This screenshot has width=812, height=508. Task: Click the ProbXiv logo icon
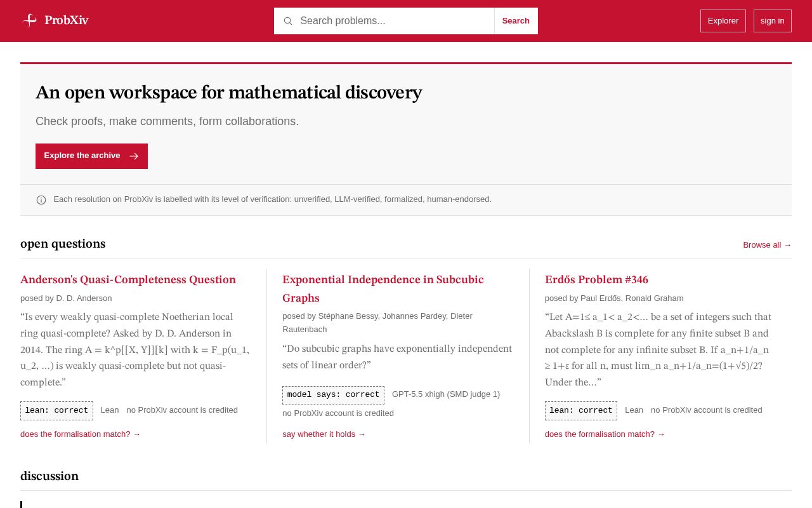point(29,20)
